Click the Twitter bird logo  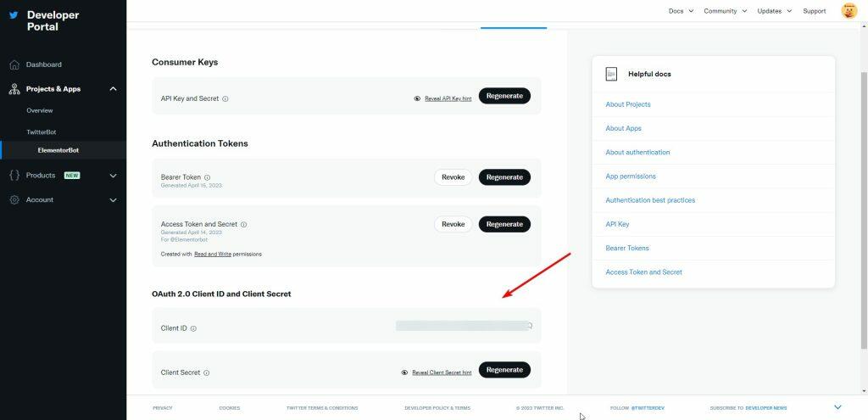tap(14, 15)
